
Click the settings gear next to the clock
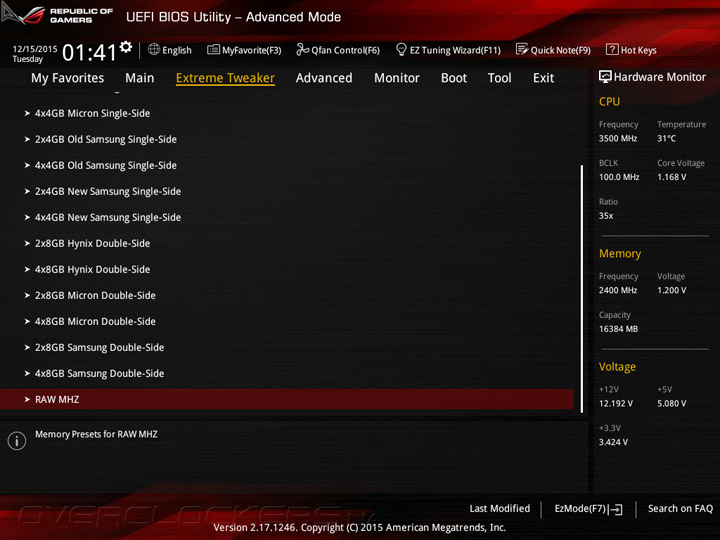pyautogui.click(x=126, y=47)
